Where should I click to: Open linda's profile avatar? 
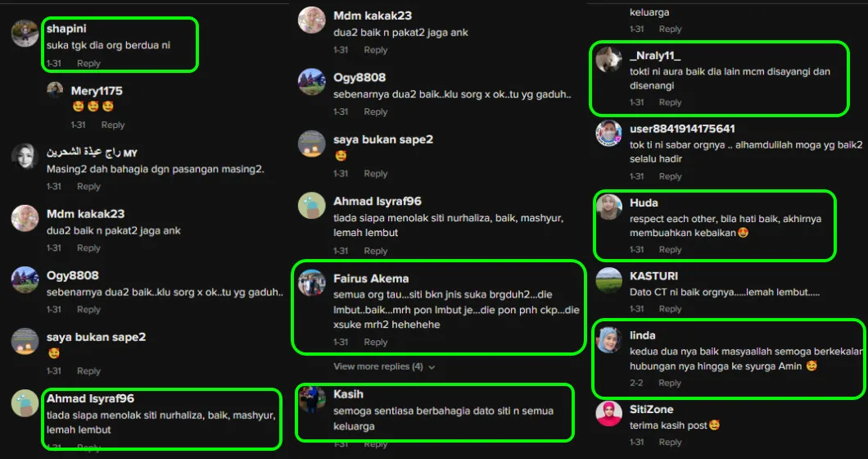point(609,340)
